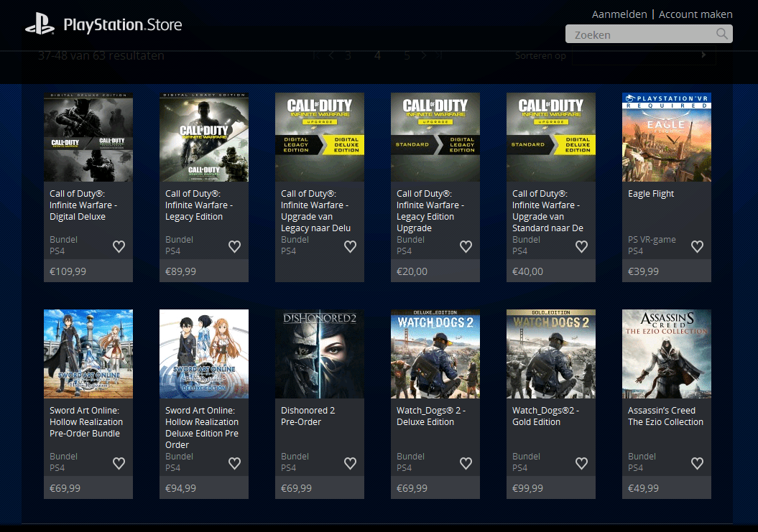
Task: Click the Aanmelden link
Action: point(619,14)
